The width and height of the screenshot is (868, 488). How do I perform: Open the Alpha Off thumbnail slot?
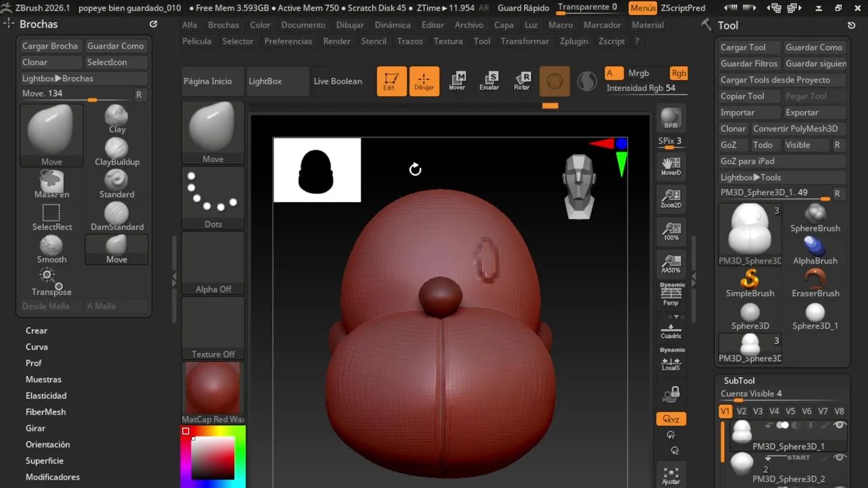coord(213,263)
